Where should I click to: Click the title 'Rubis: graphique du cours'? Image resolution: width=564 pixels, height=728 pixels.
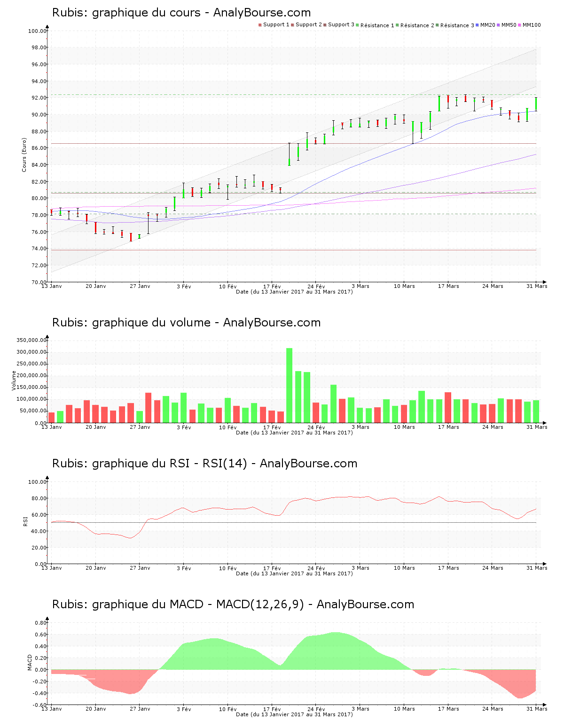point(126,13)
